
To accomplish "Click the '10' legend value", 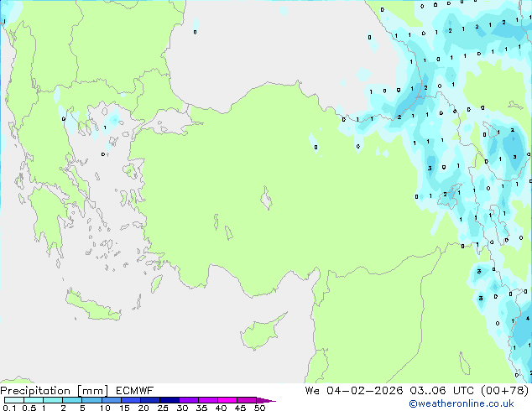I will point(105,408).
